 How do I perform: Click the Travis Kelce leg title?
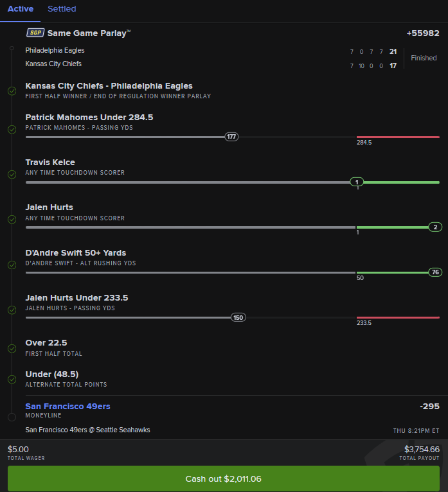tap(50, 163)
